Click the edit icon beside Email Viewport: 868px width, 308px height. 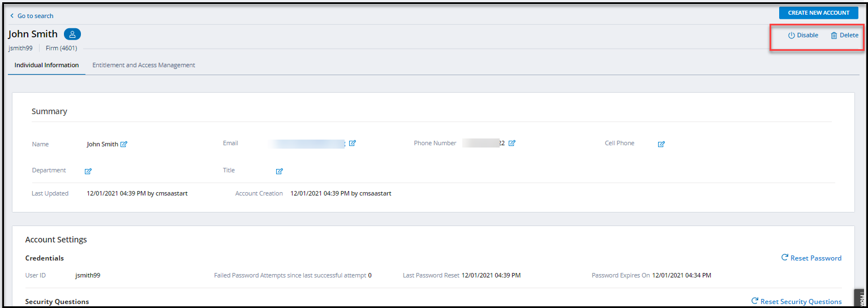coord(352,144)
